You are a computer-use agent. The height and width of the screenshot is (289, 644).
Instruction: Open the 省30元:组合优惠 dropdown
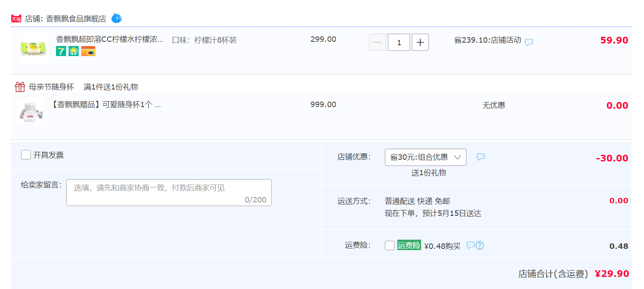(x=426, y=157)
